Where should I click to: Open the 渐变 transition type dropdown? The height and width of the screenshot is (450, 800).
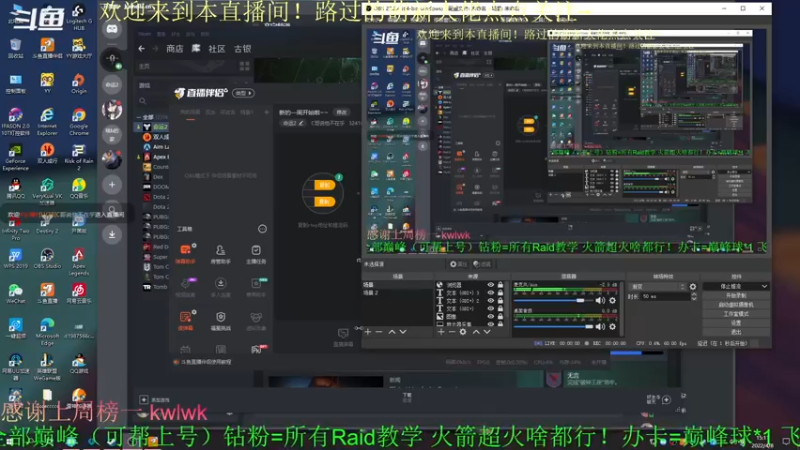click(658, 287)
